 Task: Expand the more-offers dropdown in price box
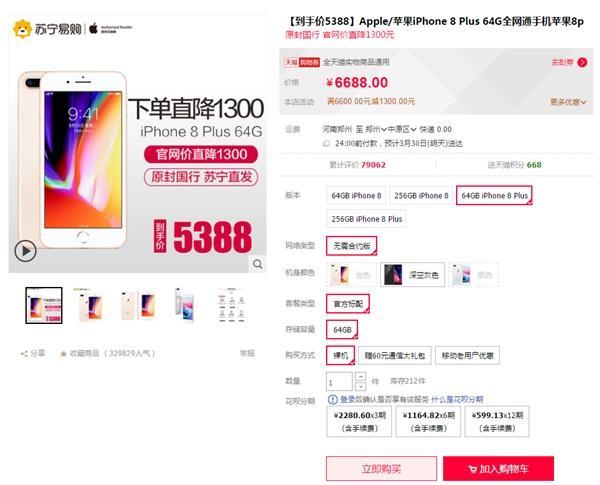tap(568, 102)
